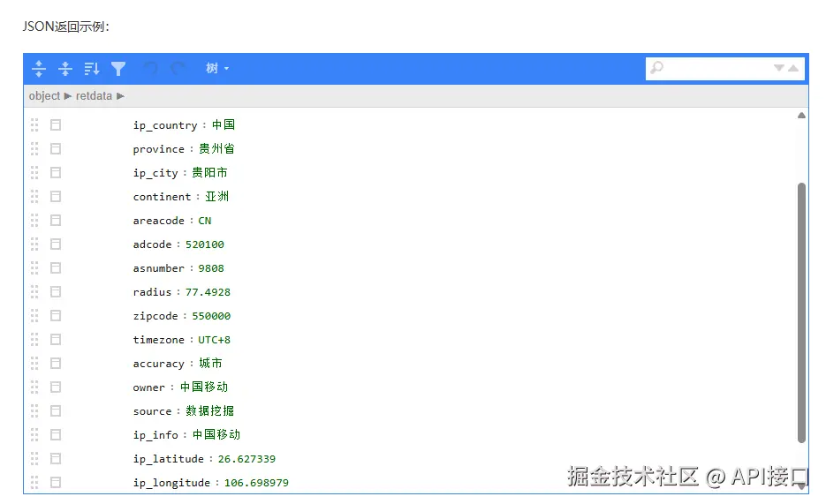Grab drag handle of accuracy row
Screen dimensions: 826x504
(x=34, y=364)
